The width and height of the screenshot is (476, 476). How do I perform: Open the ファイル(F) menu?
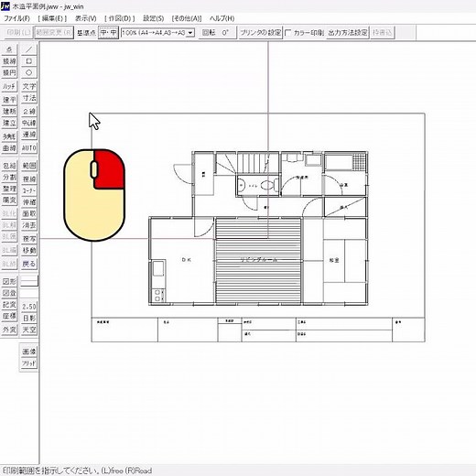click(16, 18)
